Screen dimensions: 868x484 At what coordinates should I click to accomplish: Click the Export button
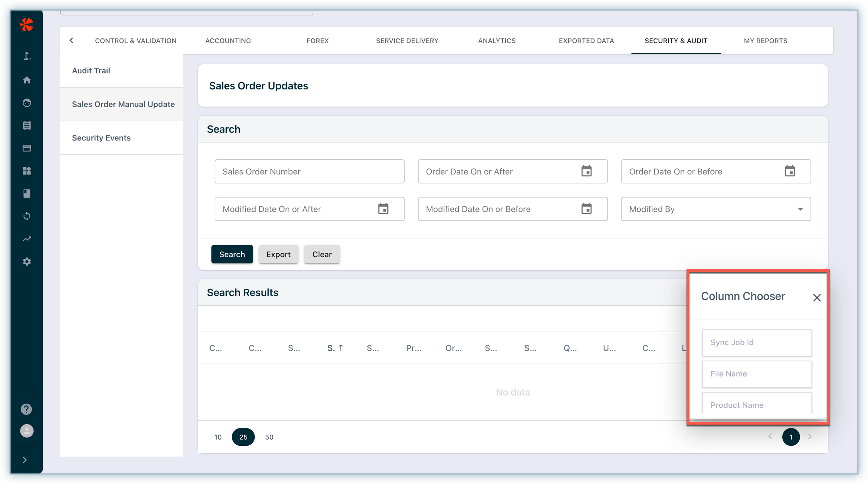click(278, 254)
